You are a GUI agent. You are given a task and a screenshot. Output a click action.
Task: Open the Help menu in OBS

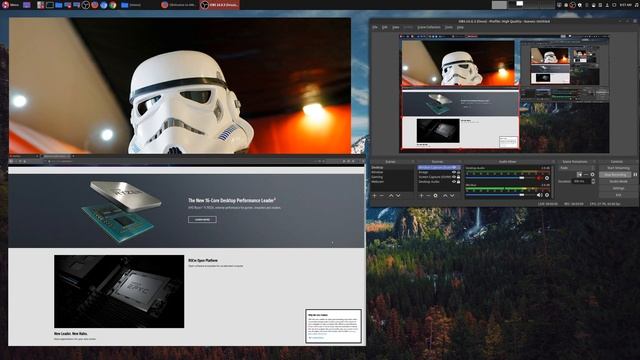coord(460,27)
